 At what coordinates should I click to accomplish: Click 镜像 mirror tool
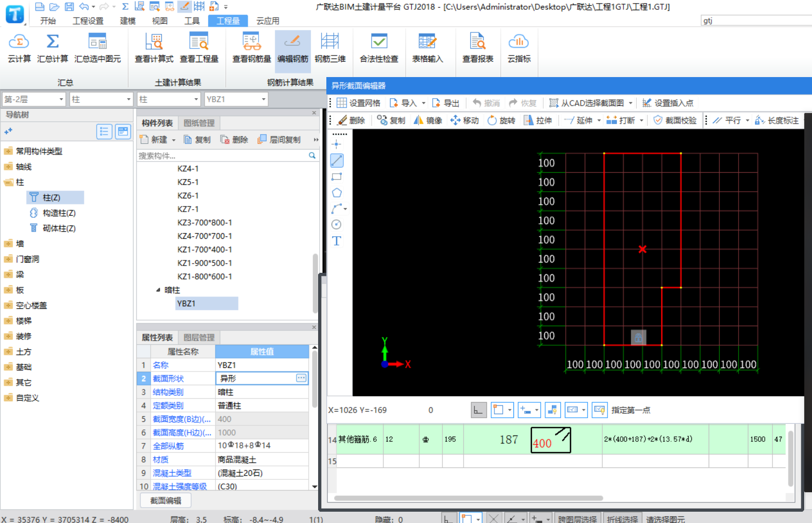[428, 120]
